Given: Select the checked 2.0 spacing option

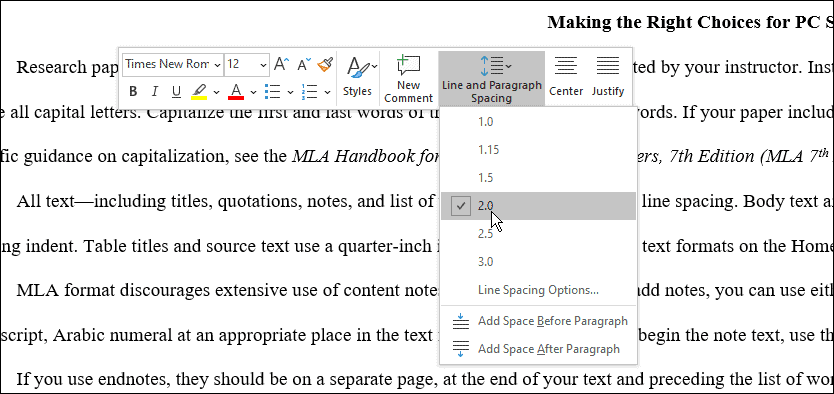Looking at the screenshot, I should click(538, 206).
